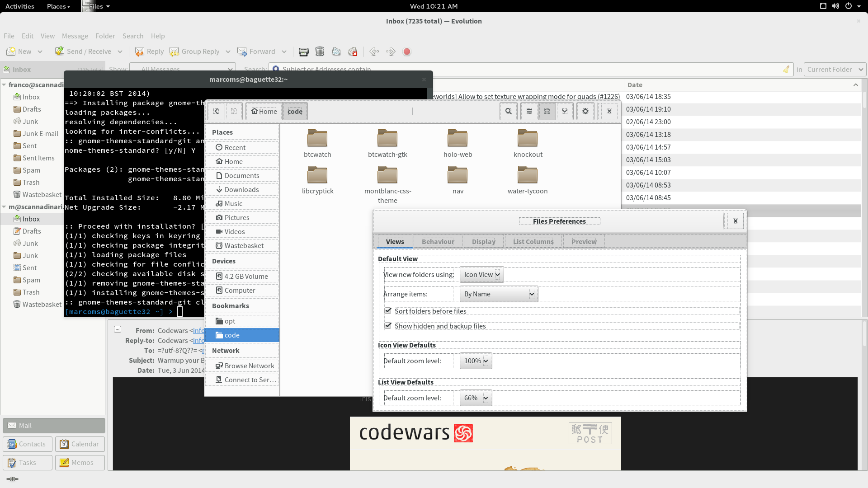Click the broom clear-search icon in Evolution

coord(786,69)
